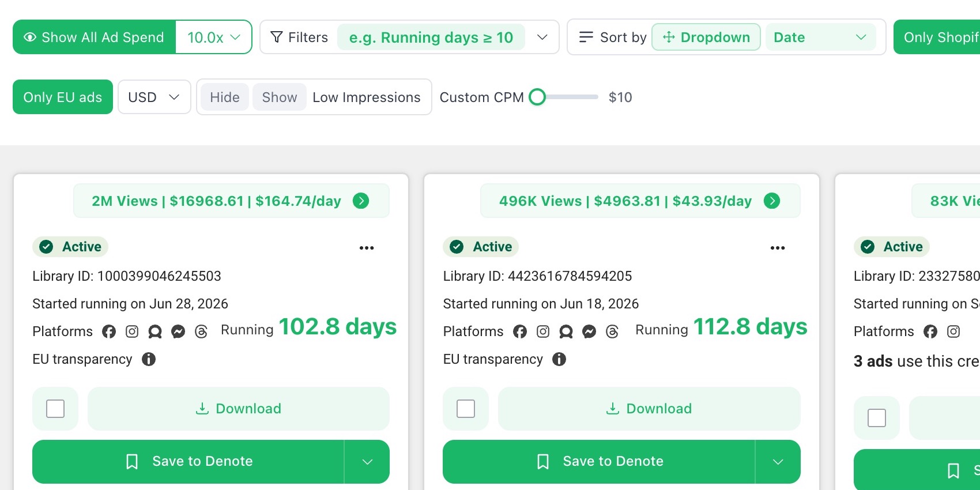Click the Facebook icon in the 496K Views card
Viewport: 980px width, 490px height.
coord(520,331)
